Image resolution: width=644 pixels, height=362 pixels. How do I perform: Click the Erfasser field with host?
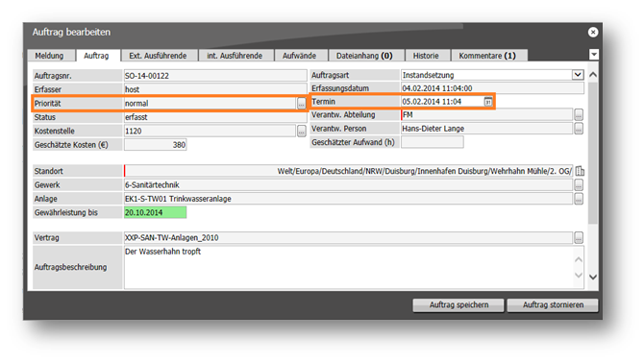click(215, 89)
